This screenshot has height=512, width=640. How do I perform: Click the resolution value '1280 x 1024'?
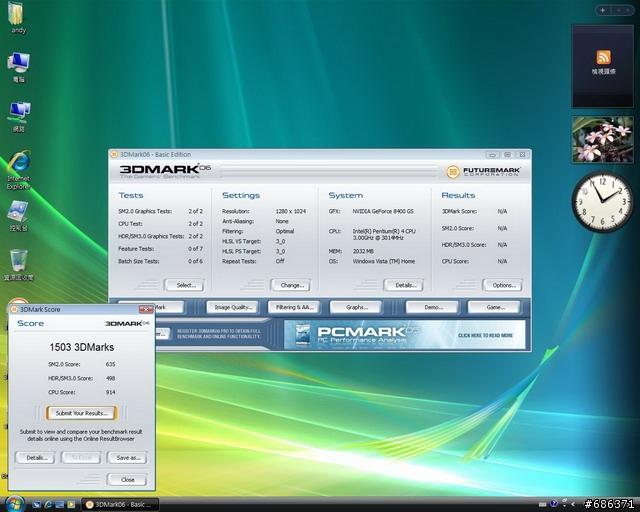291,211
